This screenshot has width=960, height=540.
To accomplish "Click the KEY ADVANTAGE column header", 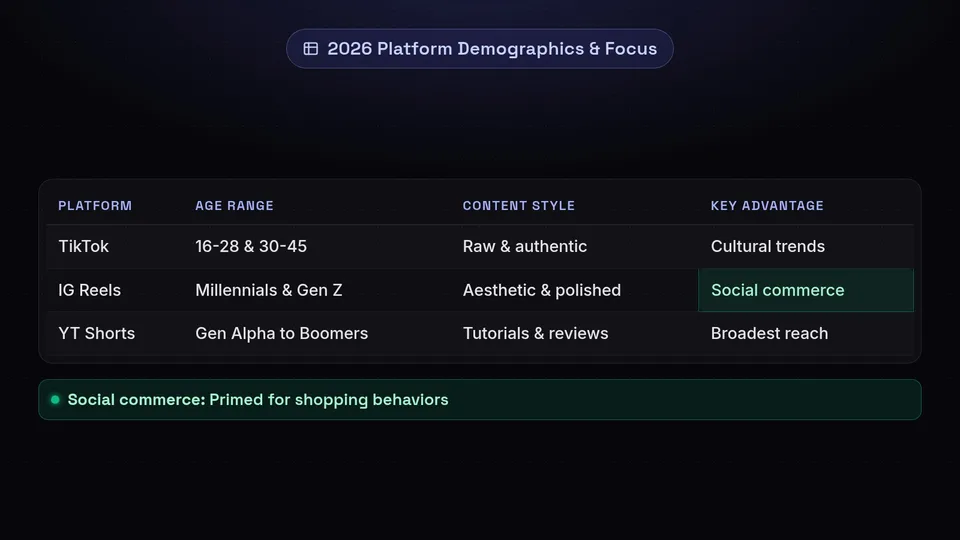I will [x=767, y=206].
